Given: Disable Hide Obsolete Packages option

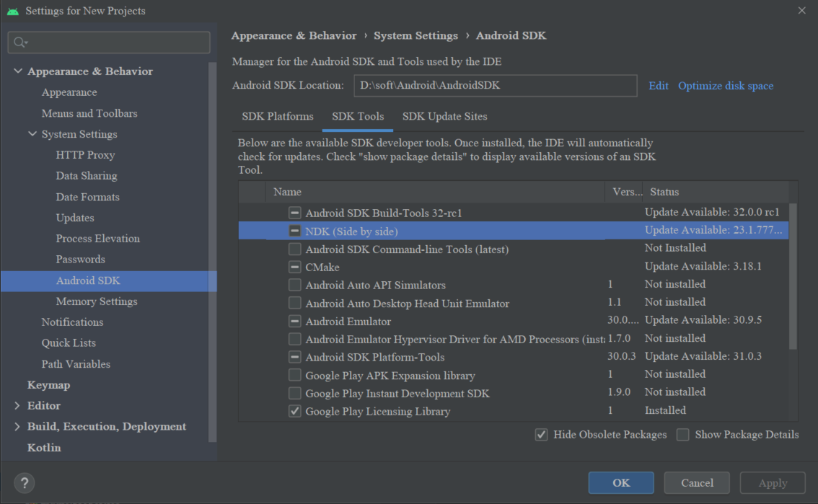Looking at the screenshot, I should pos(542,434).
